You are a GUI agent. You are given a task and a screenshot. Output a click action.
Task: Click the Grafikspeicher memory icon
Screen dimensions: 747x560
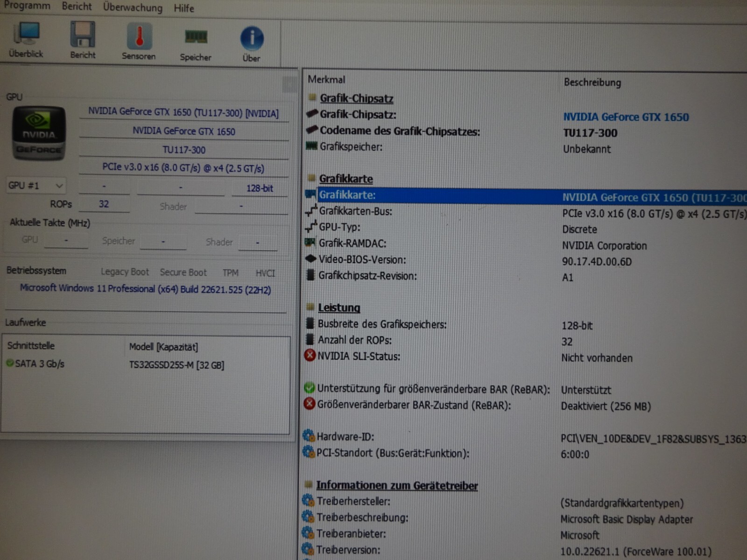point(311,146)
